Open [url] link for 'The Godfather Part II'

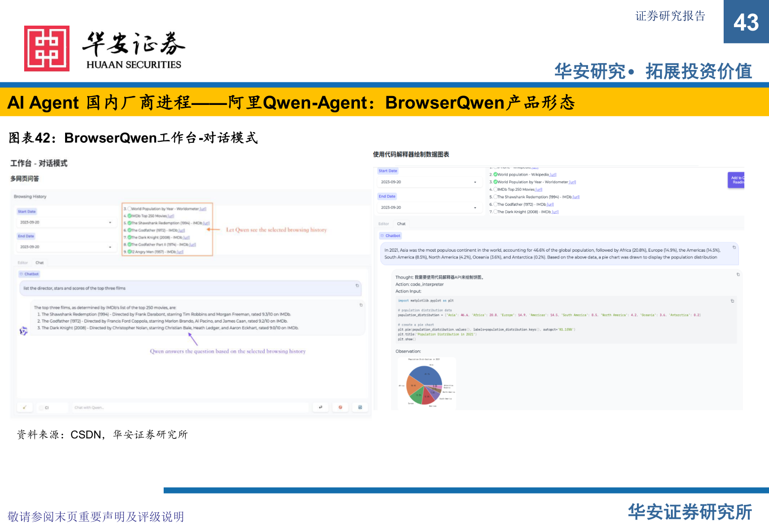pyautogui.click(x=192, y=244)
